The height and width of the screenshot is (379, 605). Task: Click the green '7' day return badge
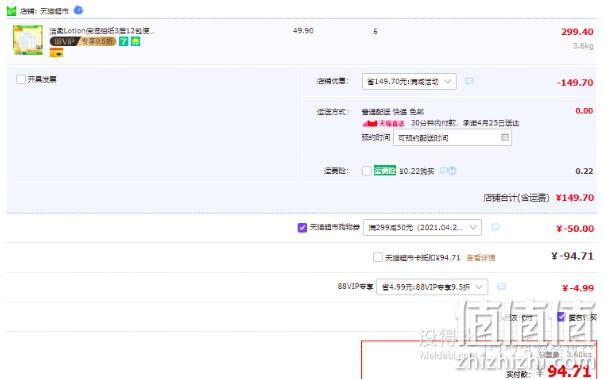click(123, 41)
